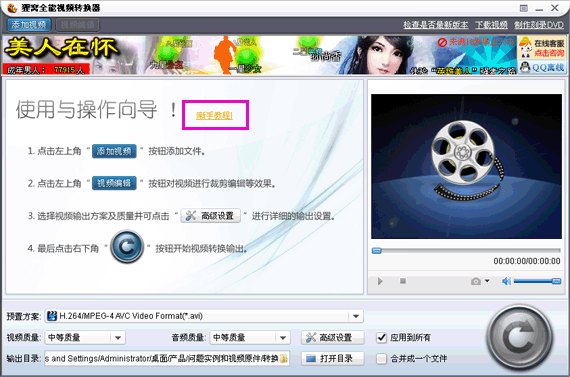Close the converter window
This screenshot has width=570, height=377.
click(x=555, y=8)
